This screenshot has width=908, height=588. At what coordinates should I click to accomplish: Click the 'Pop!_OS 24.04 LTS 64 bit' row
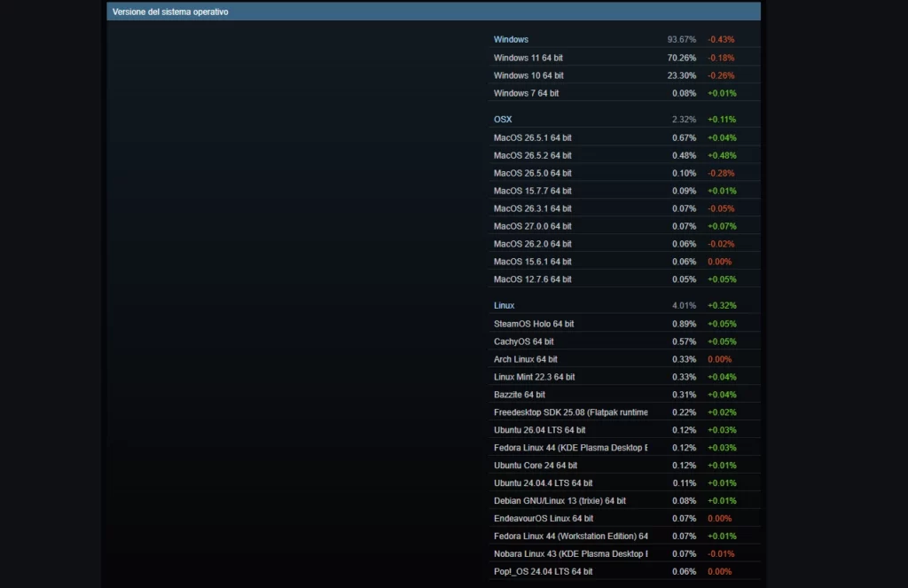point(624,571)
